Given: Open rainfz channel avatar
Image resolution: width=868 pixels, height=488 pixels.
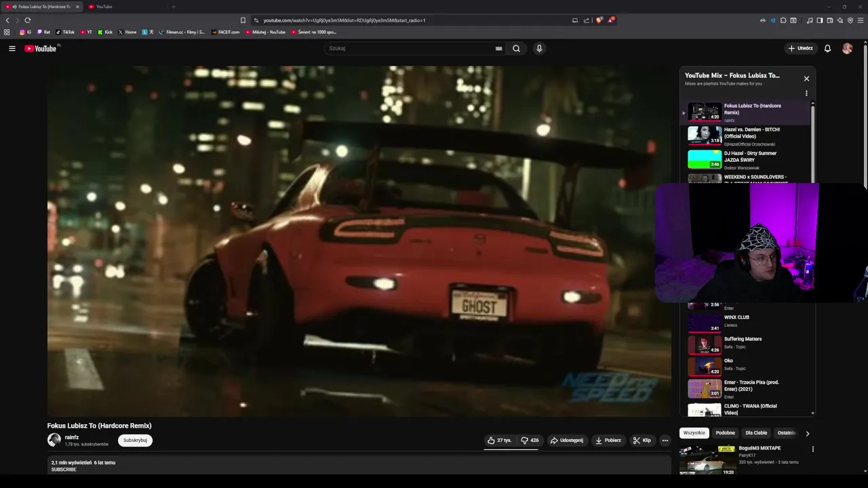Looking at the screenshot, I should click(54, 440).
